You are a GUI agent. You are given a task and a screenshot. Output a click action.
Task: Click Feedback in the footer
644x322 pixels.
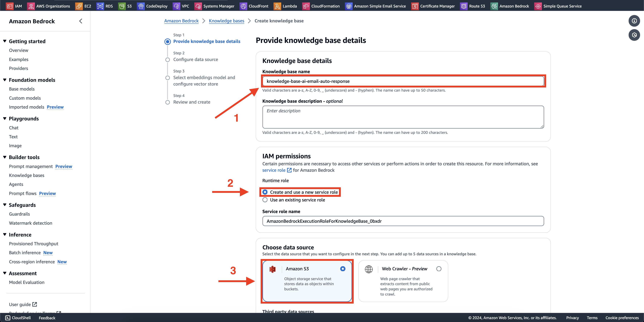point(47,318)
